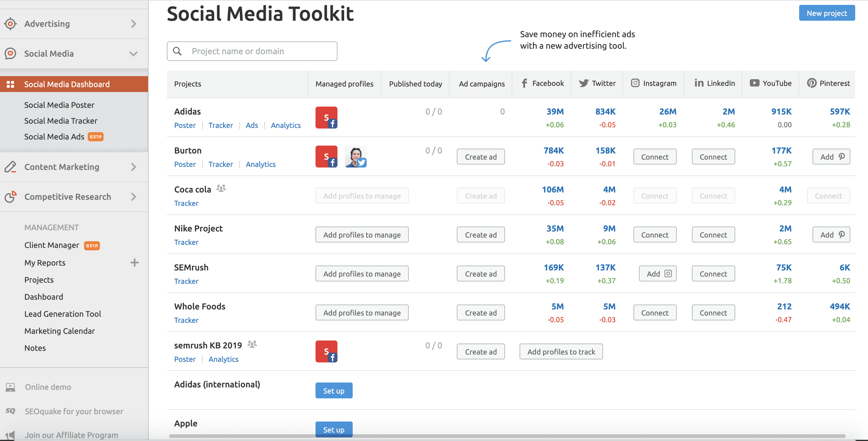
Task: Click the New project button
Action: [826, 13]
